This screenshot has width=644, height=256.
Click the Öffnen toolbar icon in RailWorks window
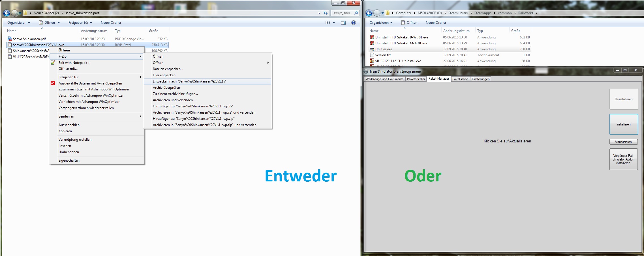(x=403, y=23)
